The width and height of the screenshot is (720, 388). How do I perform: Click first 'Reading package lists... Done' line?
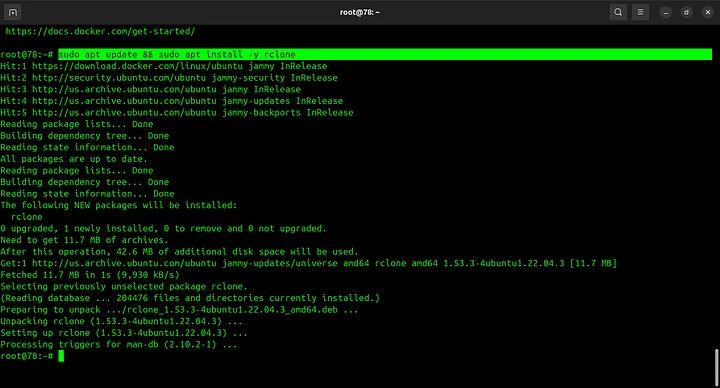point(77,124)
